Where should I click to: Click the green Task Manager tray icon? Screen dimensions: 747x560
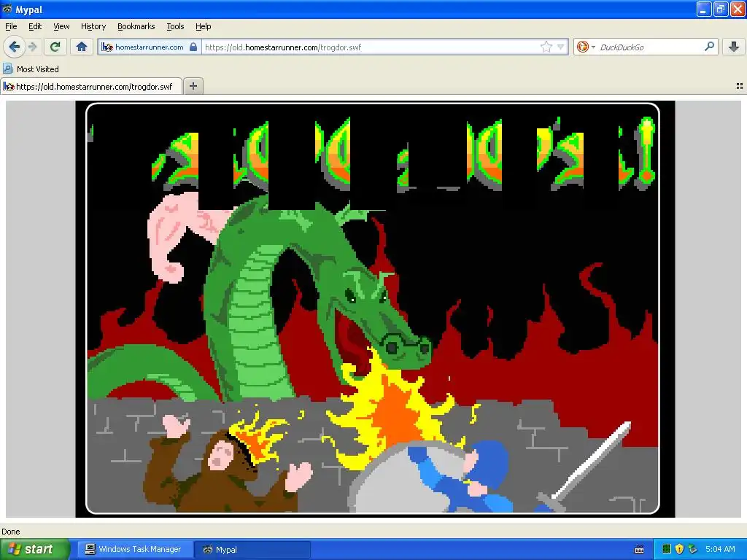click(667, 549)
